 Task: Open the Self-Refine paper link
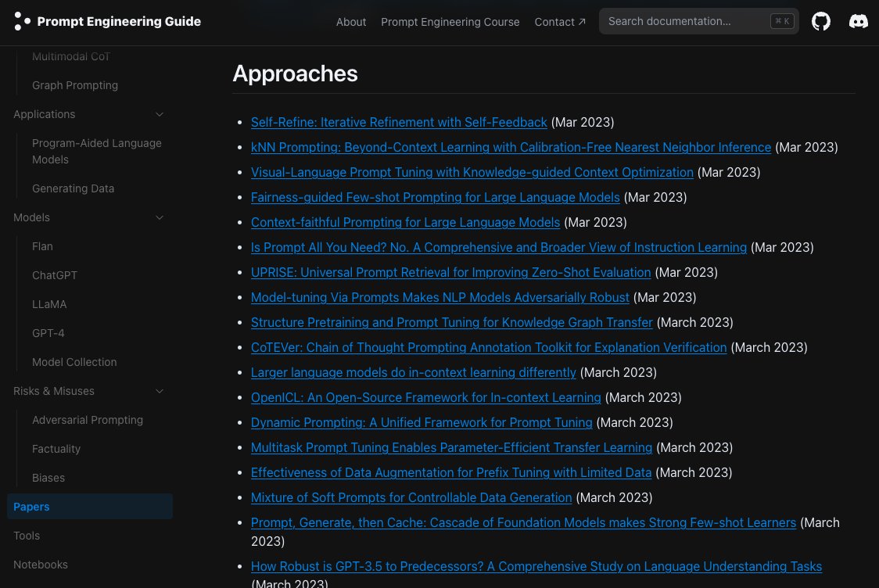click(399, 122)
